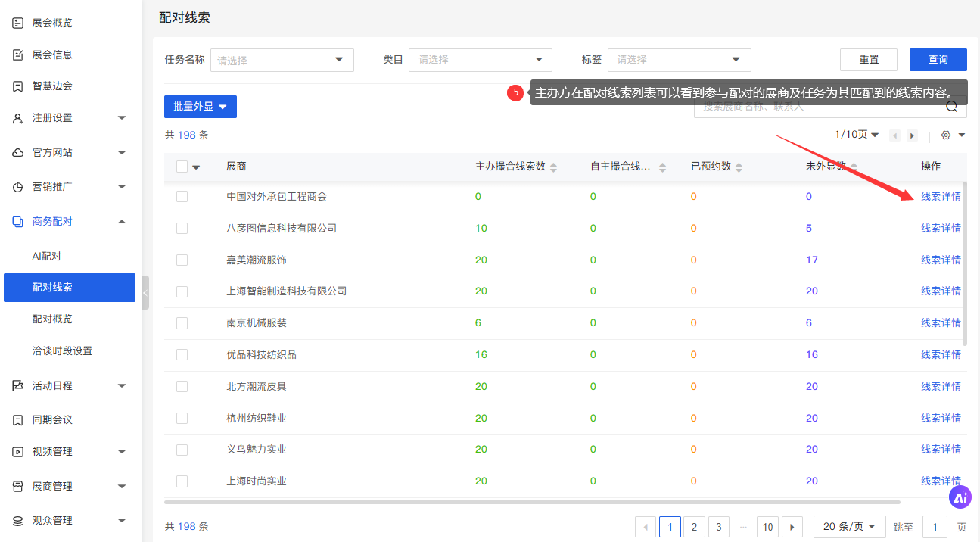The image size is (980, 542).
Task: Click the search magnifier icon
Action: (951, 107)
